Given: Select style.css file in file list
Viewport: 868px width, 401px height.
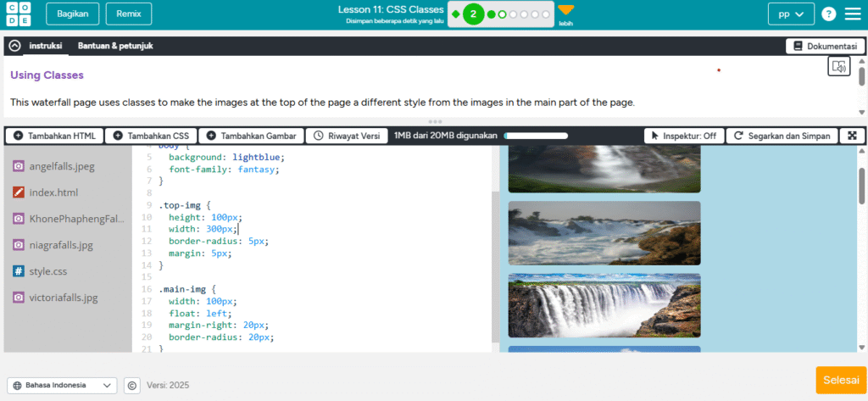Looking at the screenshot, I should click(47, 271).
